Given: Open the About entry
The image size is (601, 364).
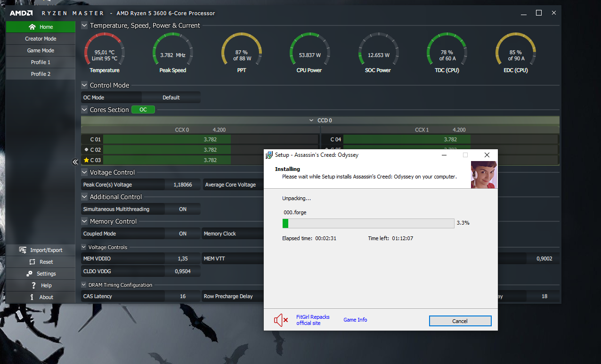Looking at the screenshot, I should click(41, 297).
